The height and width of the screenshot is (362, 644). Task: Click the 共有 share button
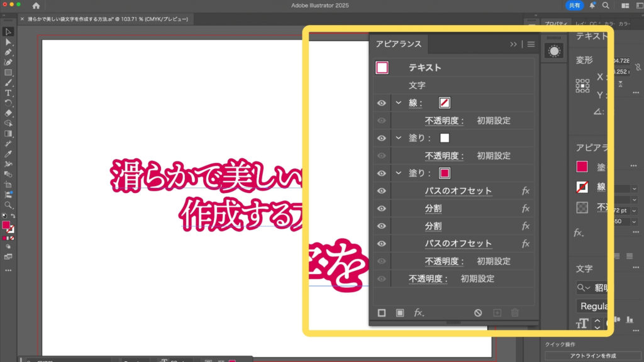tap(574, 5)
